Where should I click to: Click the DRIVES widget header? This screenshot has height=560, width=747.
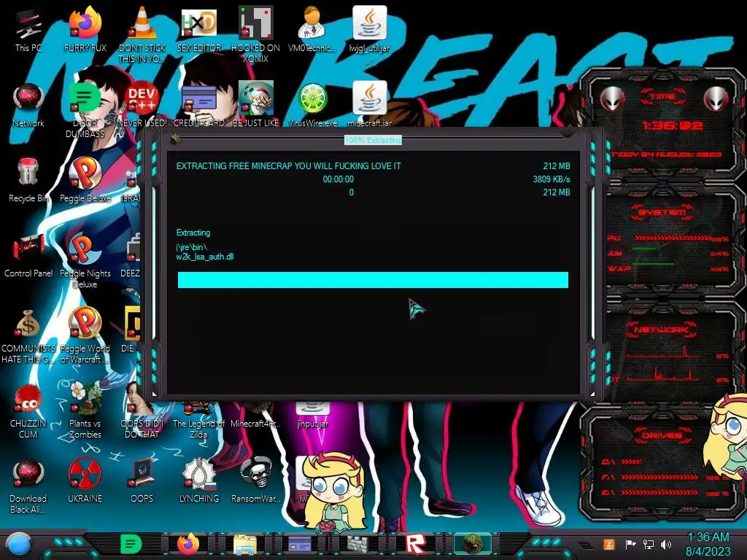(x=662, y=436)
